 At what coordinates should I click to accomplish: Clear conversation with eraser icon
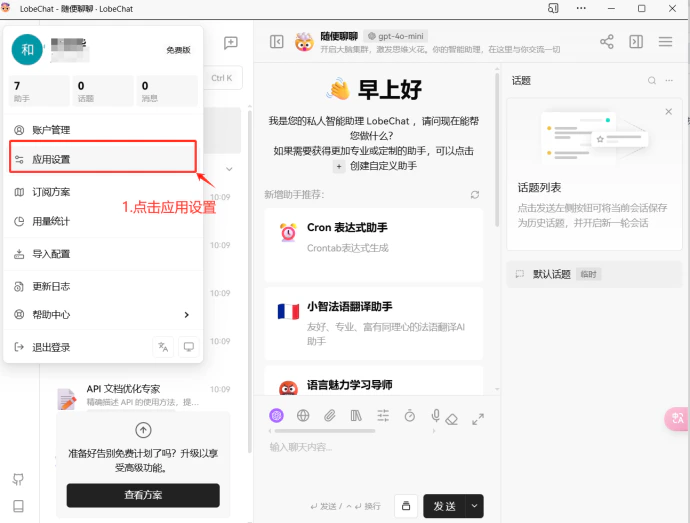[x=451, y=419]
